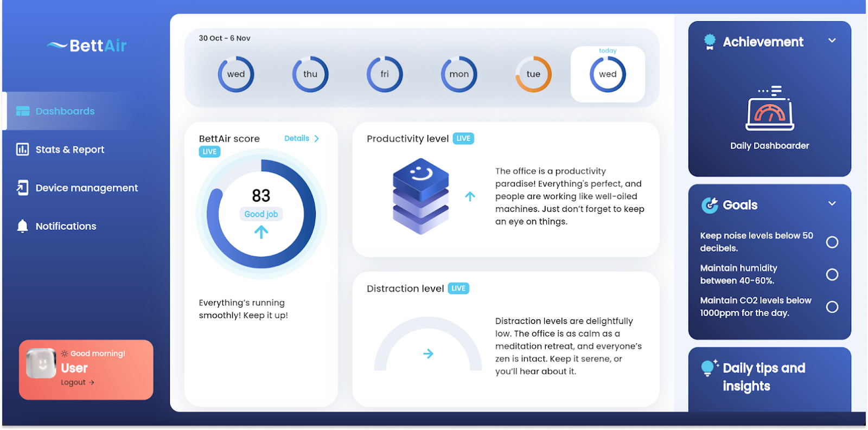
Task: Click the distraction semicircle gauge
Action: (x=428, y=344)
